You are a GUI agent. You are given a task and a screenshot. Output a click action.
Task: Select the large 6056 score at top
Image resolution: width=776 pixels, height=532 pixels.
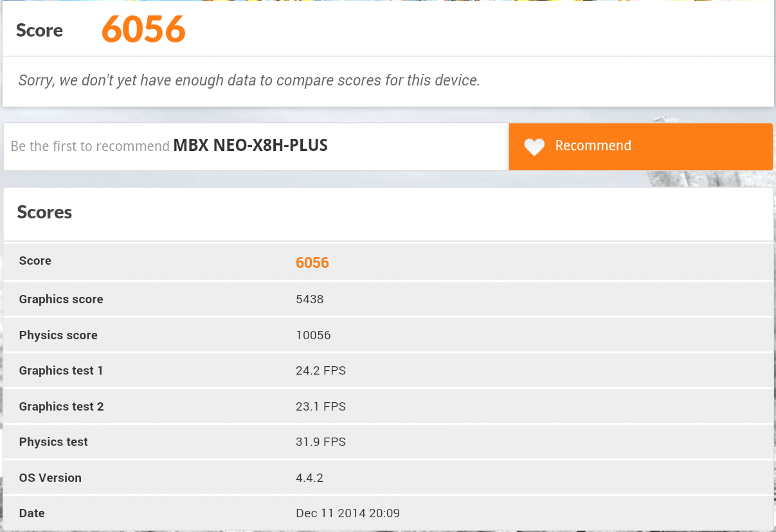coord(144,30)
